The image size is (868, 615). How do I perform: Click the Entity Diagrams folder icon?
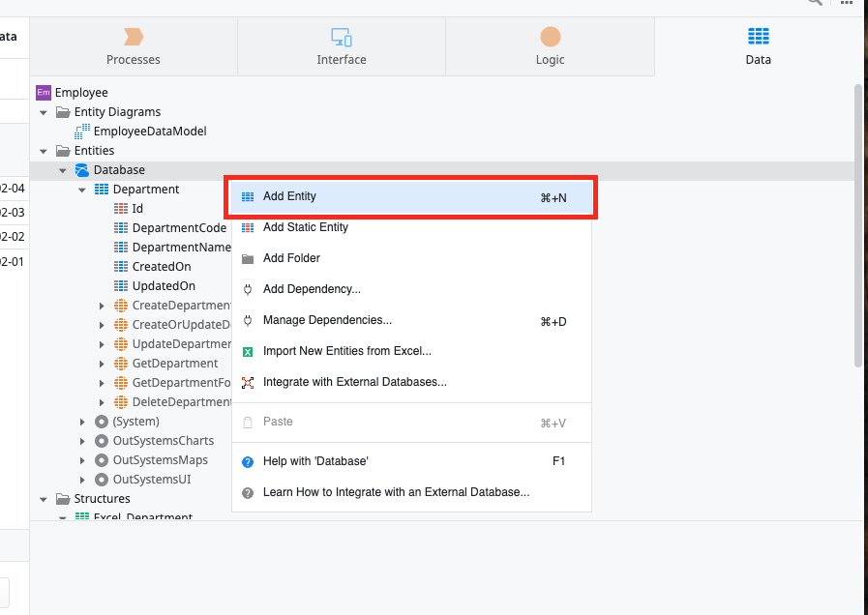click(63, 112)
